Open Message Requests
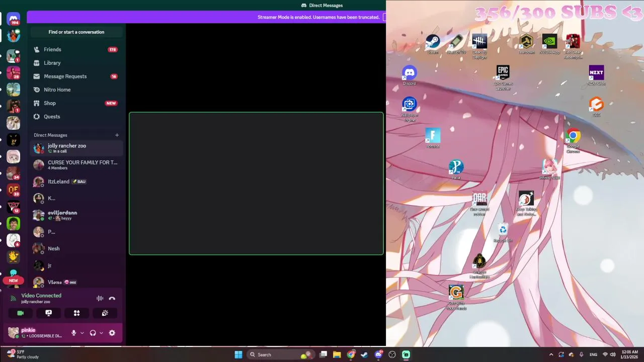The height and width of the screenshot is (362, 644). point(76,76)
